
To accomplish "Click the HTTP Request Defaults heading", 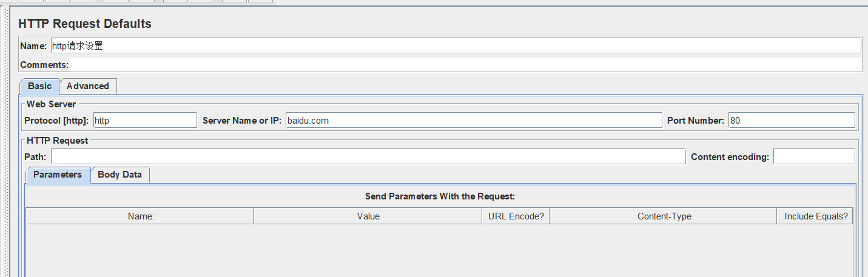I will click(85, 24).
